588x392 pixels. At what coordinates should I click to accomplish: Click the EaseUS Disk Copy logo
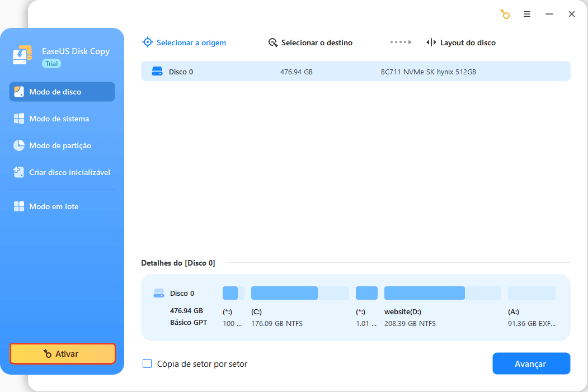[x=22, y=55]
